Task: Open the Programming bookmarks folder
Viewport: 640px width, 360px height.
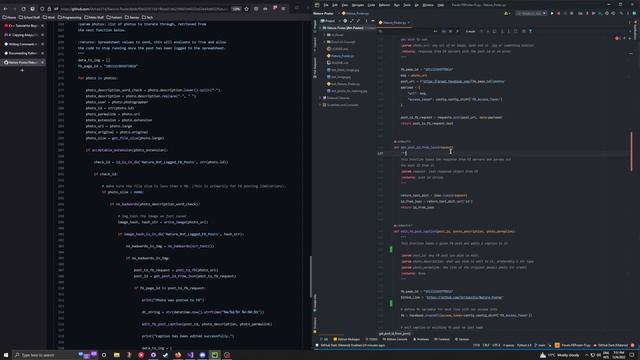Action: pos(69,18)
